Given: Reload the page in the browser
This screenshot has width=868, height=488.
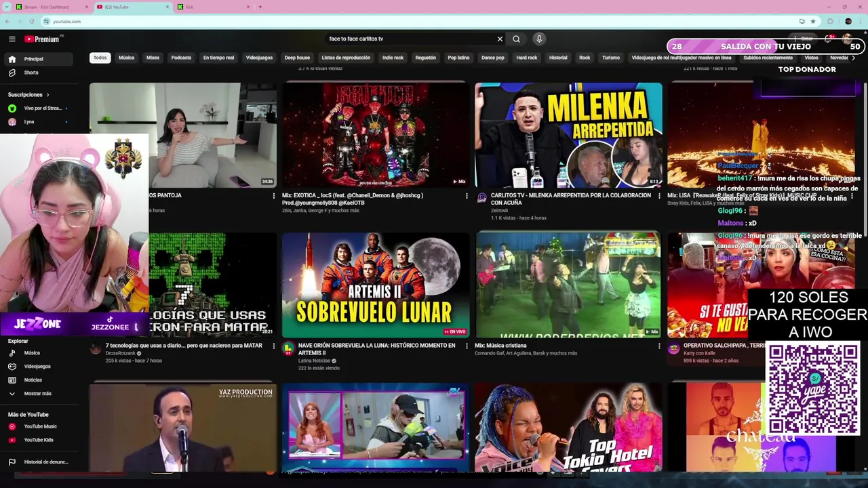Looking at the screenshot, I should (31, 21).
